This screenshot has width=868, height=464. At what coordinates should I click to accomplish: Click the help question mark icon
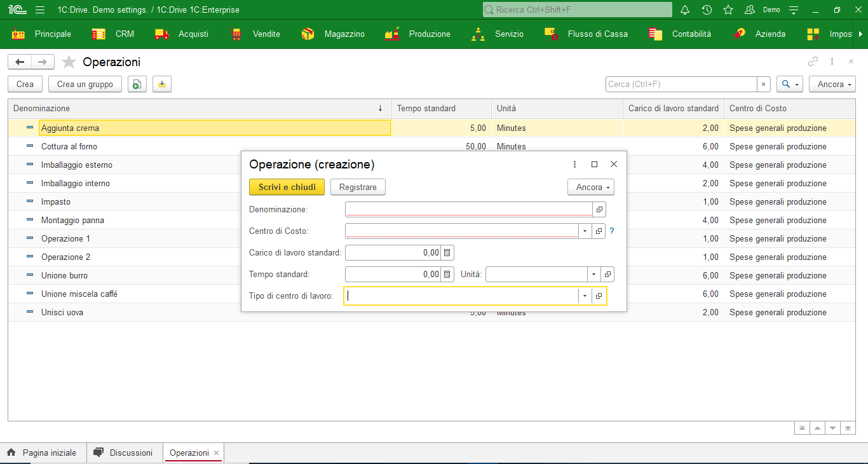(x=612, y=231)
